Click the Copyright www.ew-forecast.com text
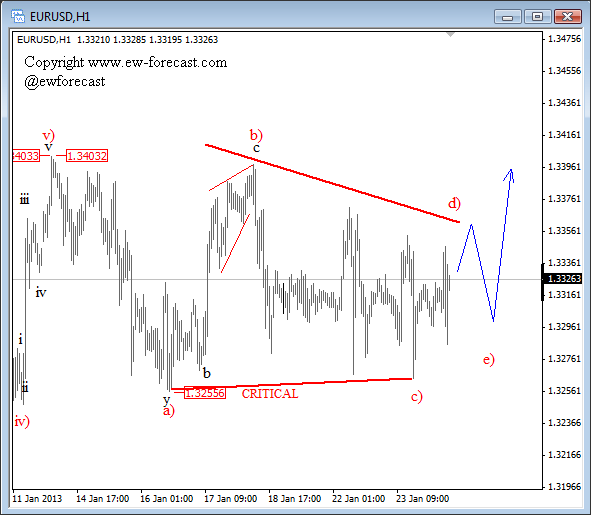Viewport: 591px width, 515px height. 126,62
